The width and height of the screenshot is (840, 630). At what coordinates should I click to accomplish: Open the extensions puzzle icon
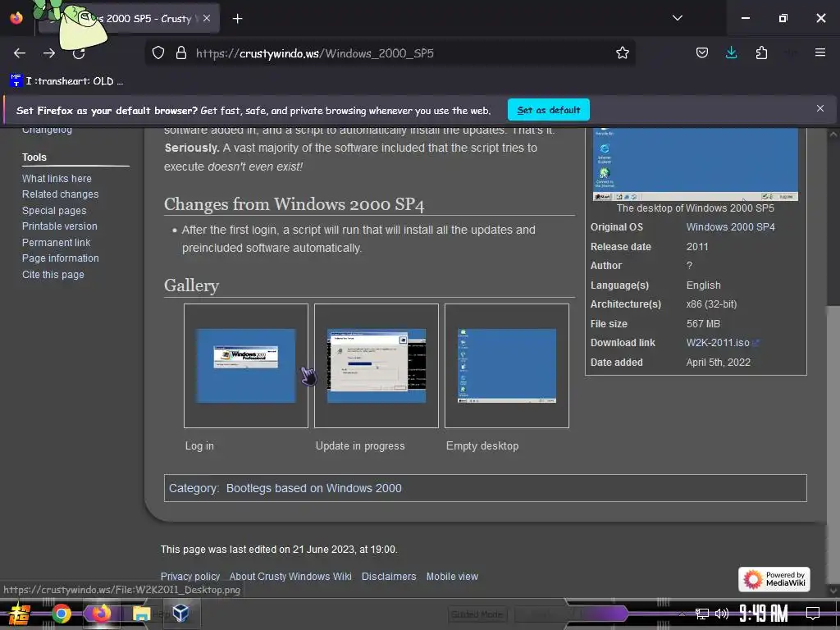tap(761, 52)
